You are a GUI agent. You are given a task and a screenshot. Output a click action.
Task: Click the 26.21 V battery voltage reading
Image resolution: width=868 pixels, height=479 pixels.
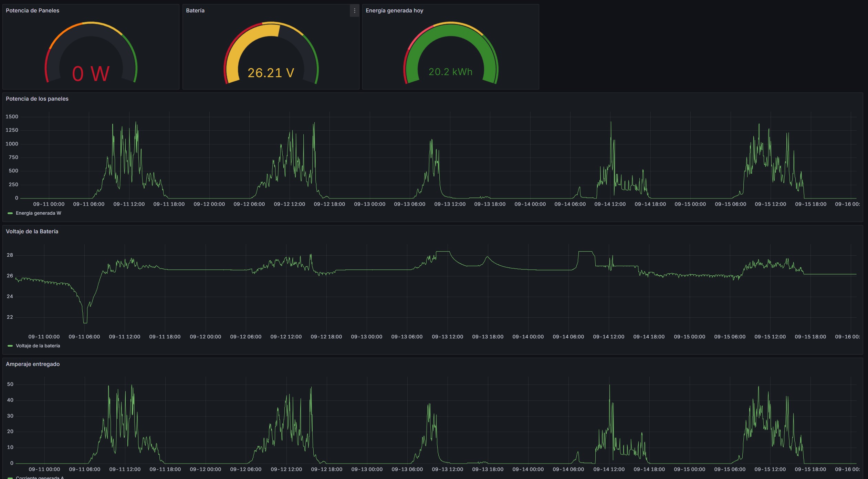coord(271,73)
